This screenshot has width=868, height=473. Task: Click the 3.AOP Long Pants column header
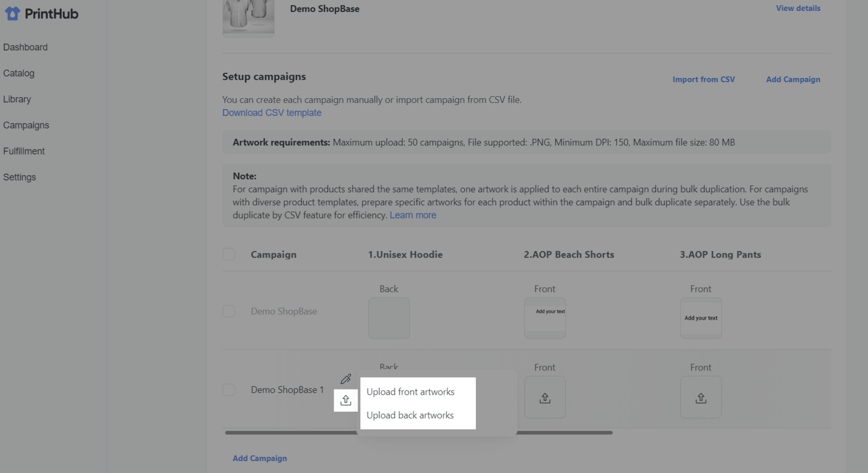pyautogui.click(x=720, y=254)
